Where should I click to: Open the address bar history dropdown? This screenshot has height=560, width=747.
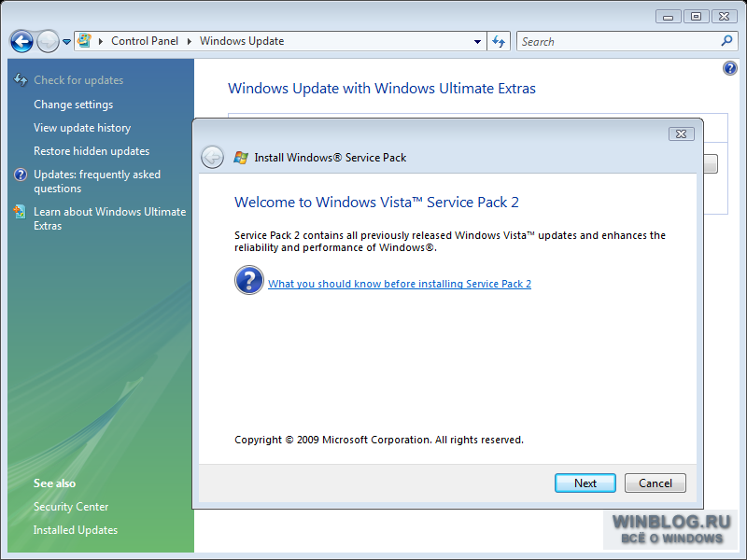coord(477,41)
